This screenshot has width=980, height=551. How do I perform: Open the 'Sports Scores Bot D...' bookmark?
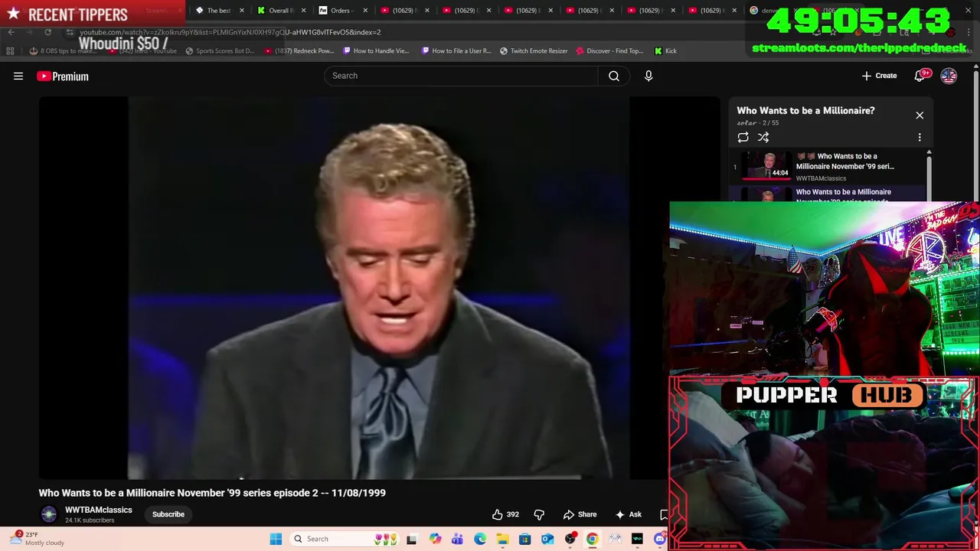[x=219, y=51]
